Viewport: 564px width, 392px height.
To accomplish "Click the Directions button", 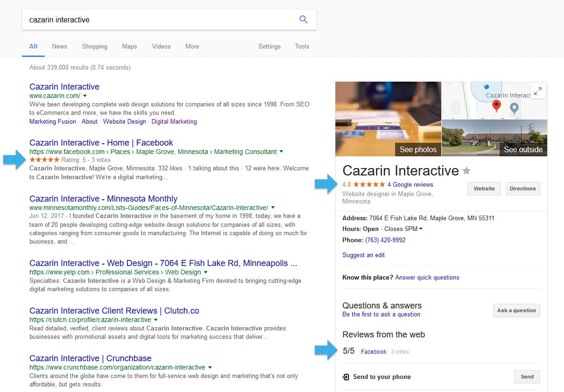I will point(522,189).
